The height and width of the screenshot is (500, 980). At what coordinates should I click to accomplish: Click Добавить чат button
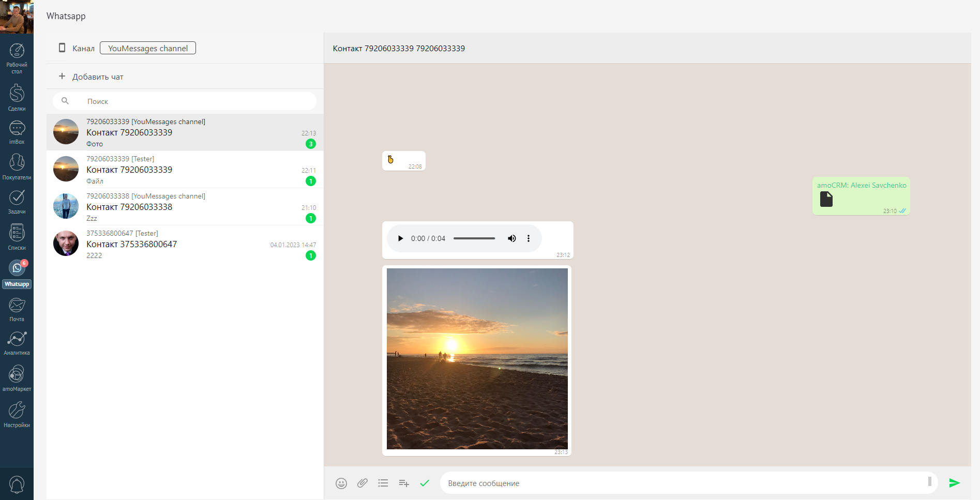click(x=98, y=77)
